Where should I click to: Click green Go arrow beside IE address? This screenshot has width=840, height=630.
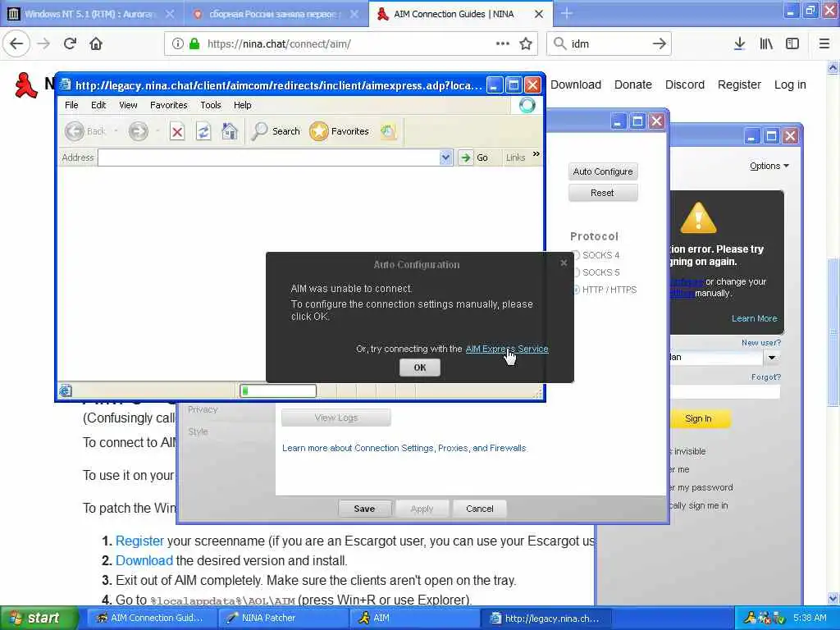coord(466,157)
